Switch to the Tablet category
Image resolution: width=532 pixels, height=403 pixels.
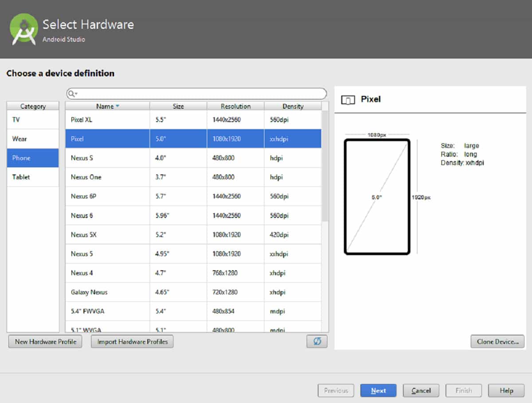pos(33,177)
